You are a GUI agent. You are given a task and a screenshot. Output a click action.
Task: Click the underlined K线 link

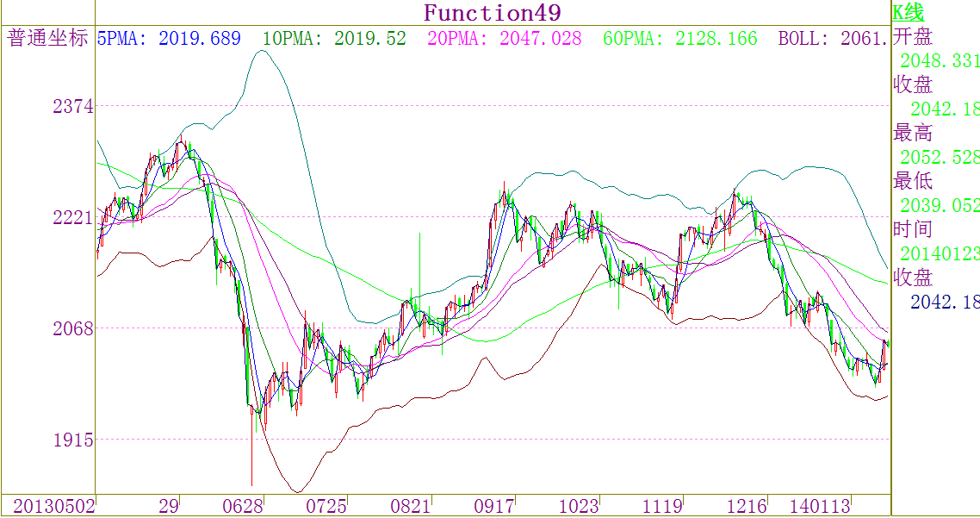click(x=908, y=12)
